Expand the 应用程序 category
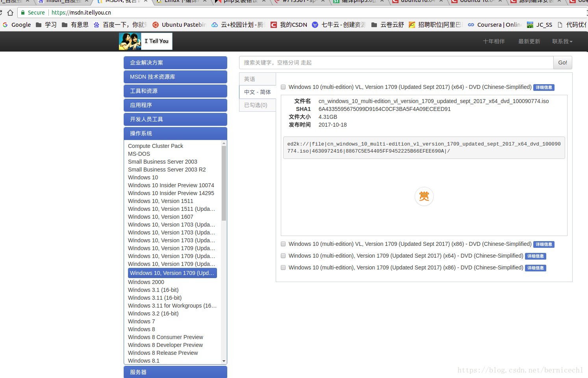Image resolution: width=588 pixels, height=378 pixels. [x=175, y=105]
